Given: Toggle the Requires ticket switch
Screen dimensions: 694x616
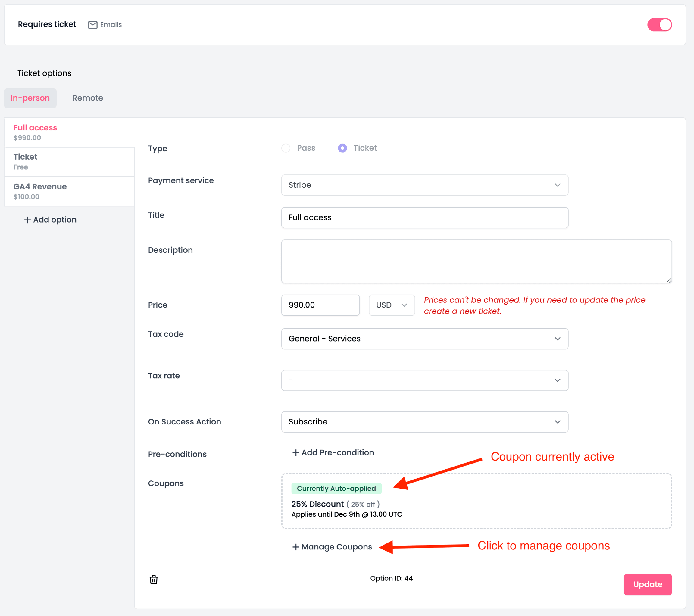Looking at the screenshot, I should [659, 25].
